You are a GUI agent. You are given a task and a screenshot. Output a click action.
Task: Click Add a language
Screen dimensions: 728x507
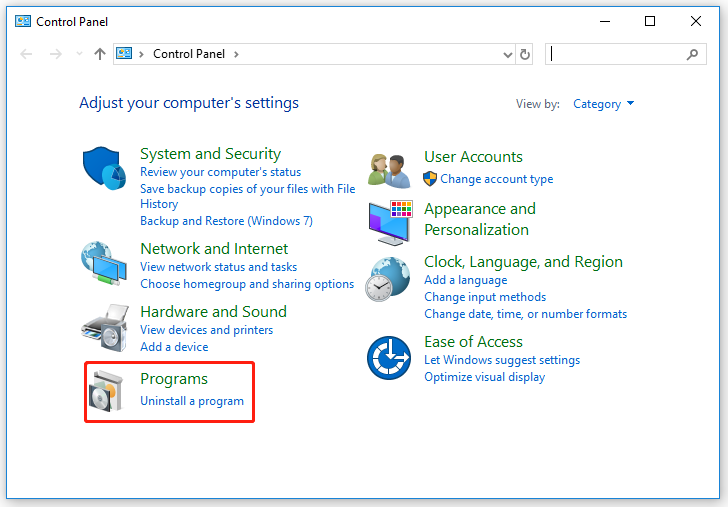(466, 280)
